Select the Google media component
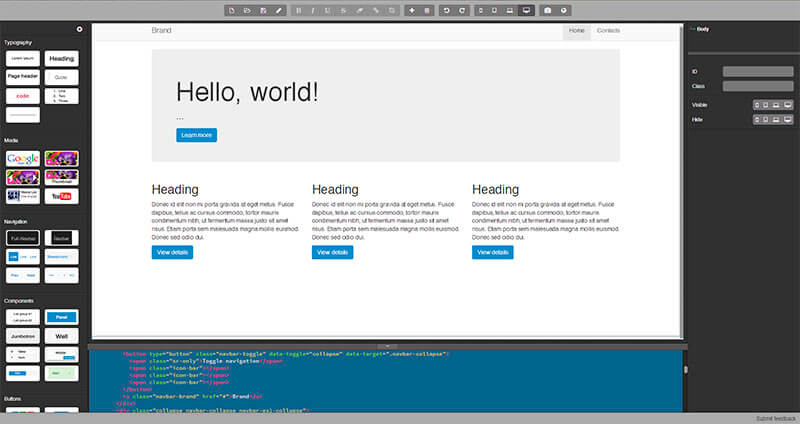 tap(22, 159)
